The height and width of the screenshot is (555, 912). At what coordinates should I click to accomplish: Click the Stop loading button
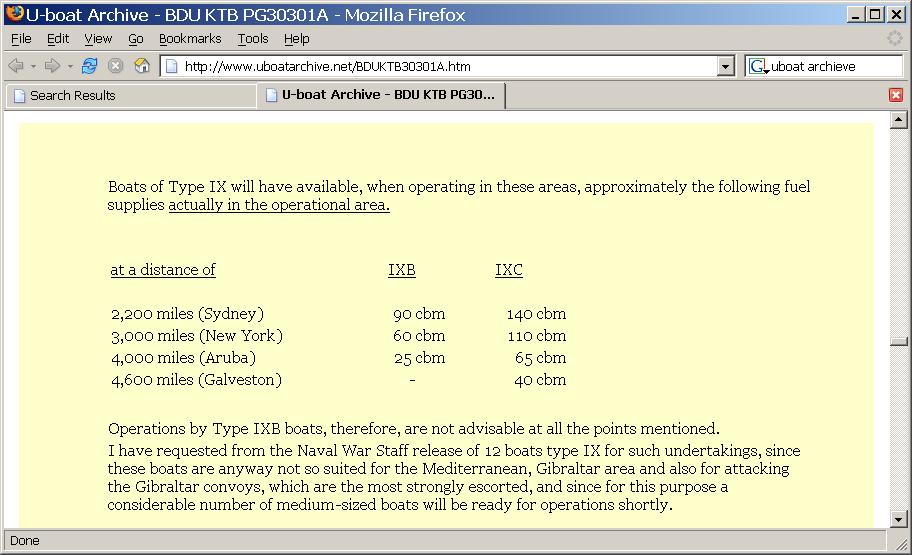click(x=115, y=66)
